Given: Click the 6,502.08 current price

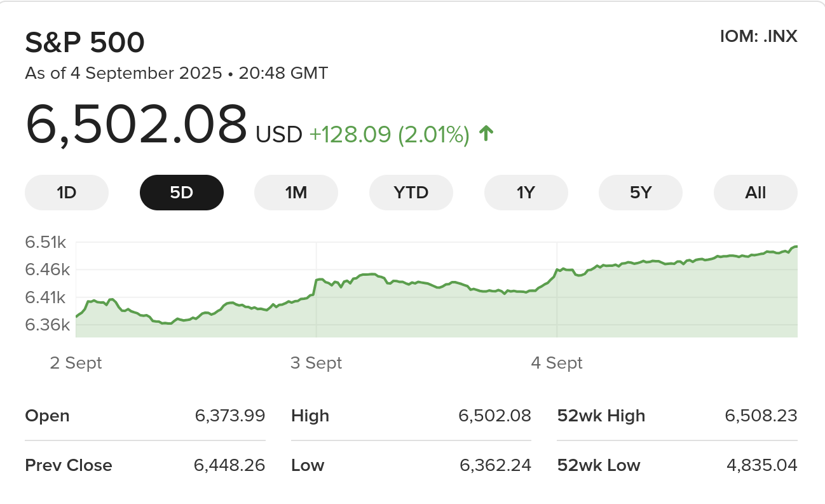Looking at the screenshot, I should coord(136,125).
